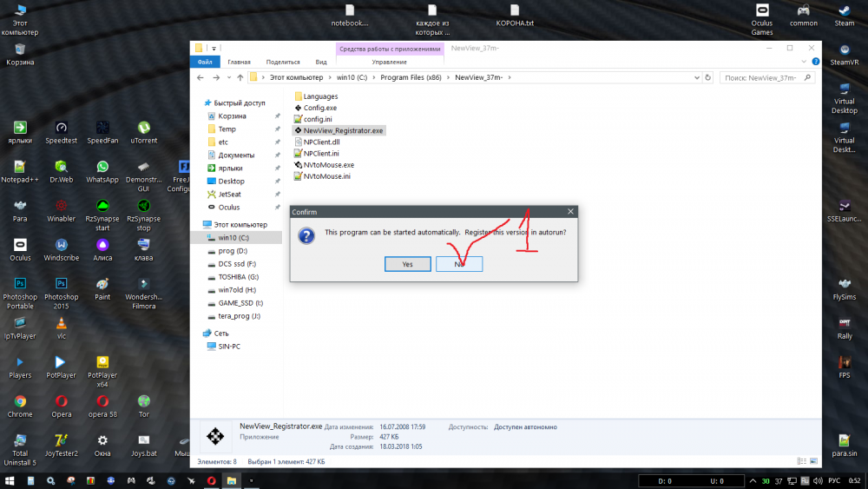Switch to large icons view toggle
This screenshot has width=868, height=489.
(814, 461)
